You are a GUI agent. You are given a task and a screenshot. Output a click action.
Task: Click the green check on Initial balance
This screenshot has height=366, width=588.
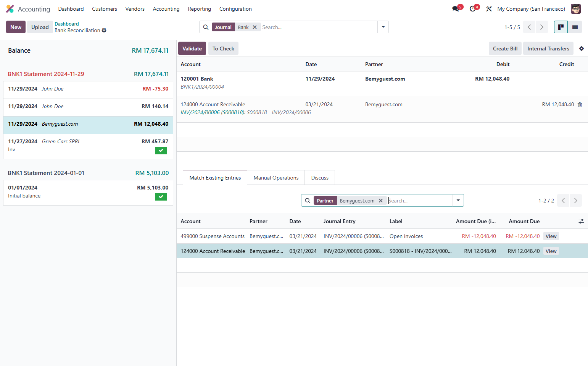click(x=161, y=197)
